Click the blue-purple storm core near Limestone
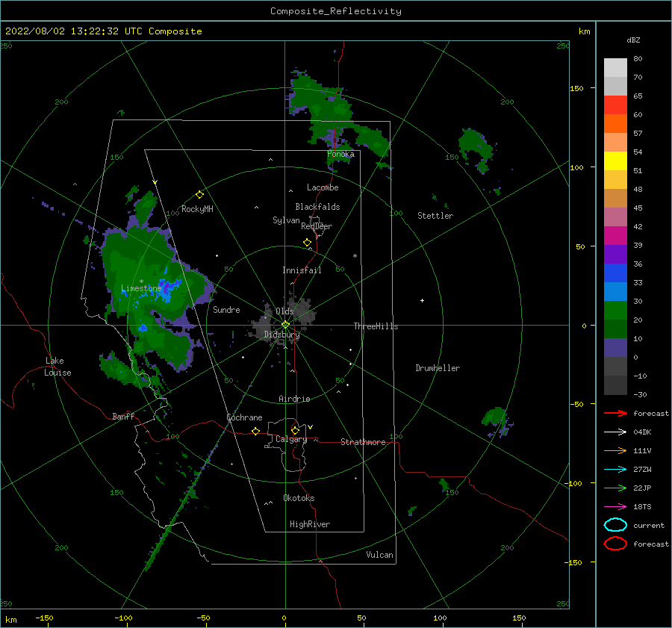Screen dimensions: 672x628 coord(168,287)
